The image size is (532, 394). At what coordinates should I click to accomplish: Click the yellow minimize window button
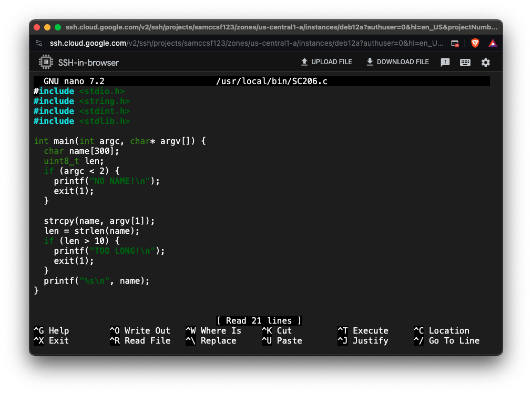[x=47, y=27]
